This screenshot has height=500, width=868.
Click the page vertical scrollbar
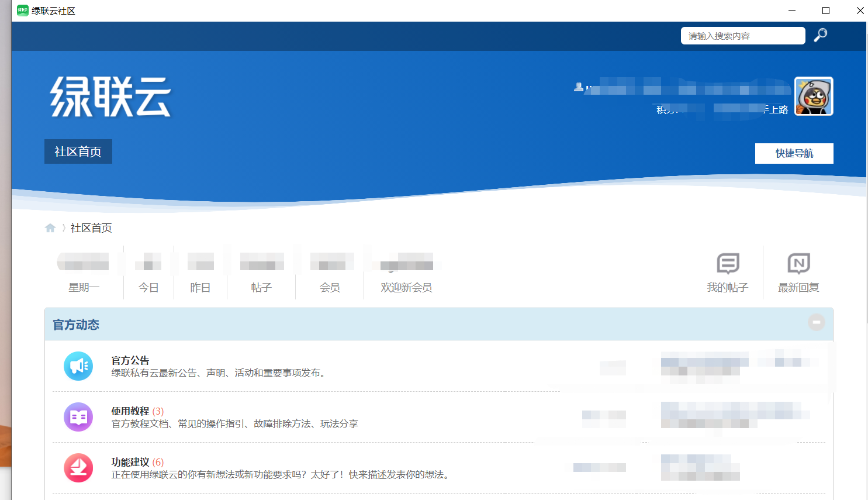(x=867, y=178)
